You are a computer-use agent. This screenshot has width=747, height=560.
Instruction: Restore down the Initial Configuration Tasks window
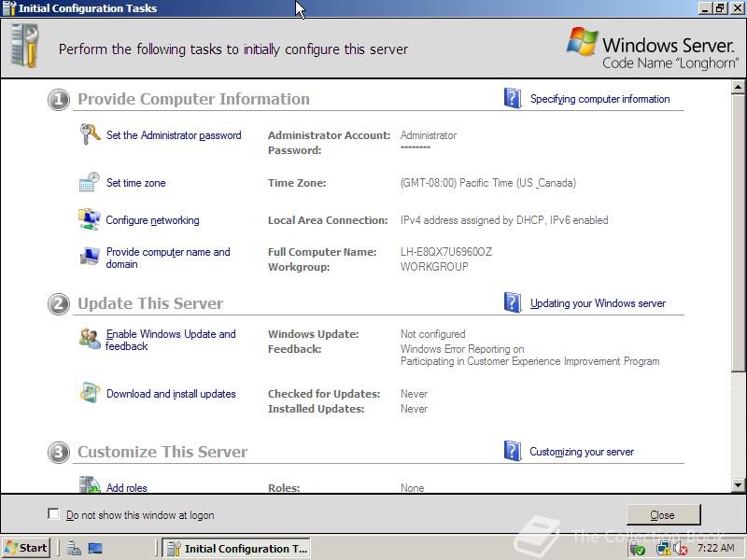(720, 8)
